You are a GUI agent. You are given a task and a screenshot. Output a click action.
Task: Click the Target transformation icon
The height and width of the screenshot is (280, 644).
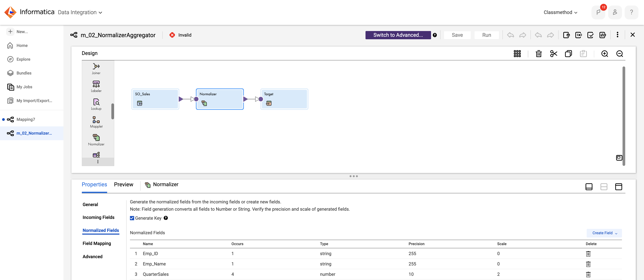(269, 103)
